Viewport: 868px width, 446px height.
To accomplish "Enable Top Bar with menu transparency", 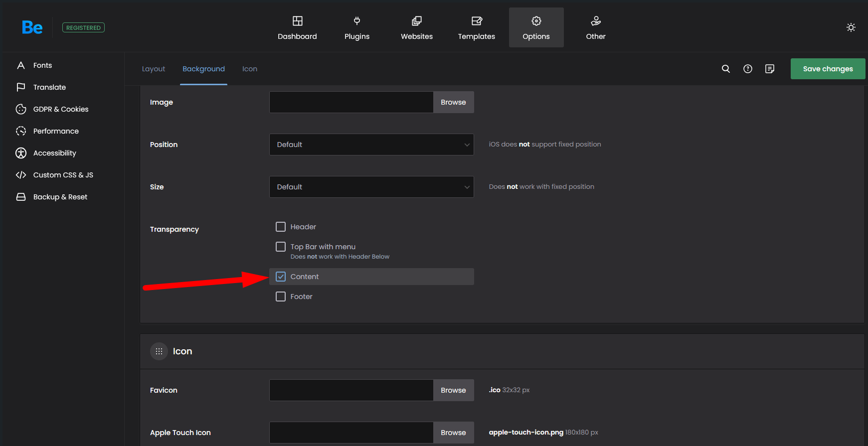I will [281, 247].
